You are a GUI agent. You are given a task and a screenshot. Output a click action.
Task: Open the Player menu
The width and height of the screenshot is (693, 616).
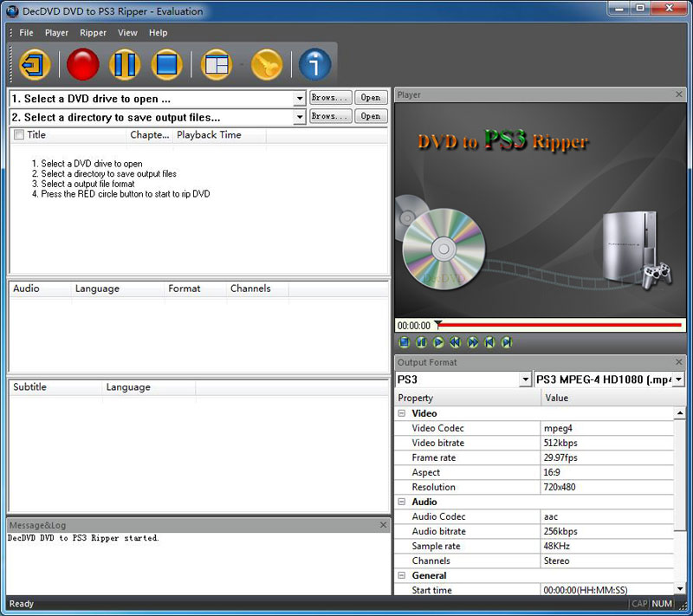(x=56, y=33)
